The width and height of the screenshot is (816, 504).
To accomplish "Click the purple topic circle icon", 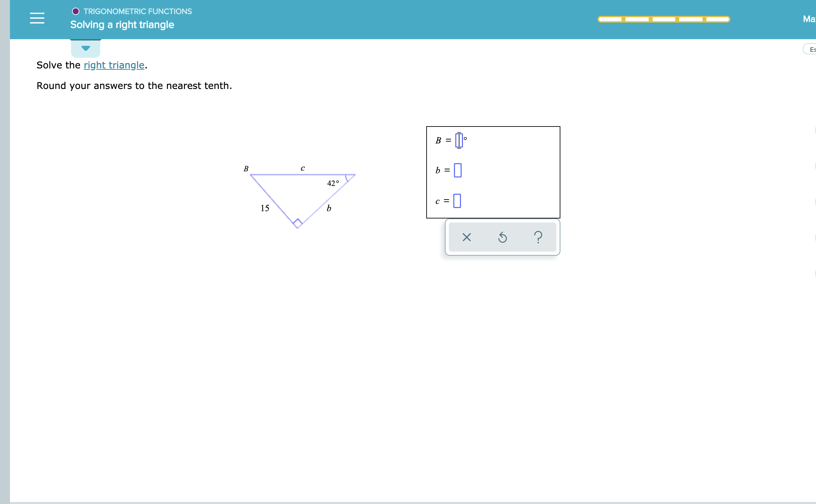I will (76, 11).
